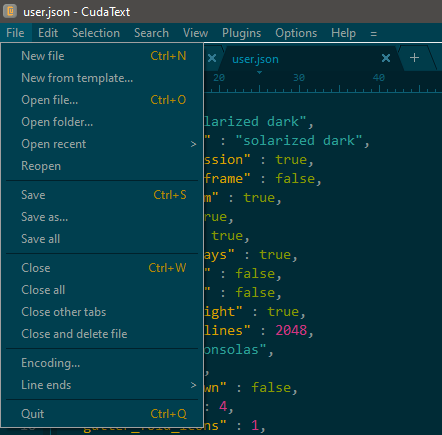Click "solarized dark" string on second line

299,141
